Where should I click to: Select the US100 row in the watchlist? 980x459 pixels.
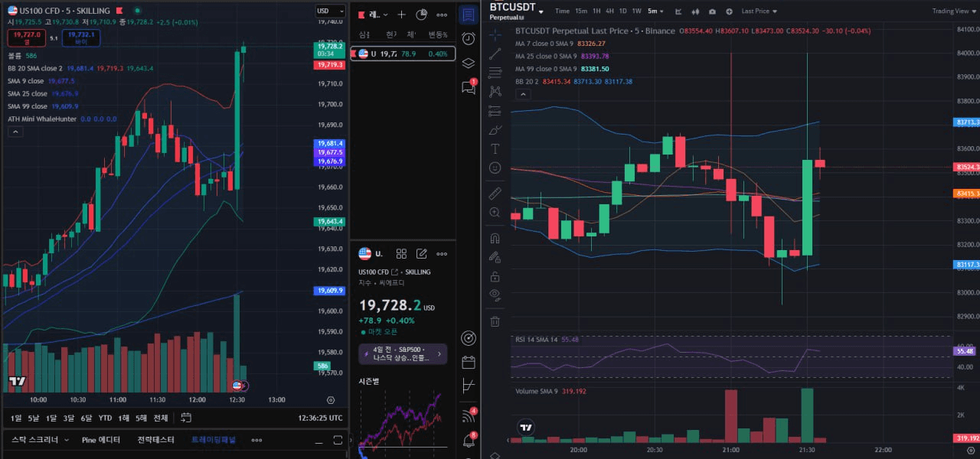[403, 54]
